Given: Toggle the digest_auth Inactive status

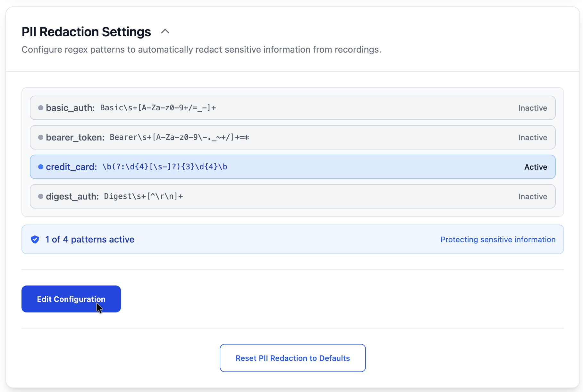Looking at the screenshot, I should (x=532, y=197).
